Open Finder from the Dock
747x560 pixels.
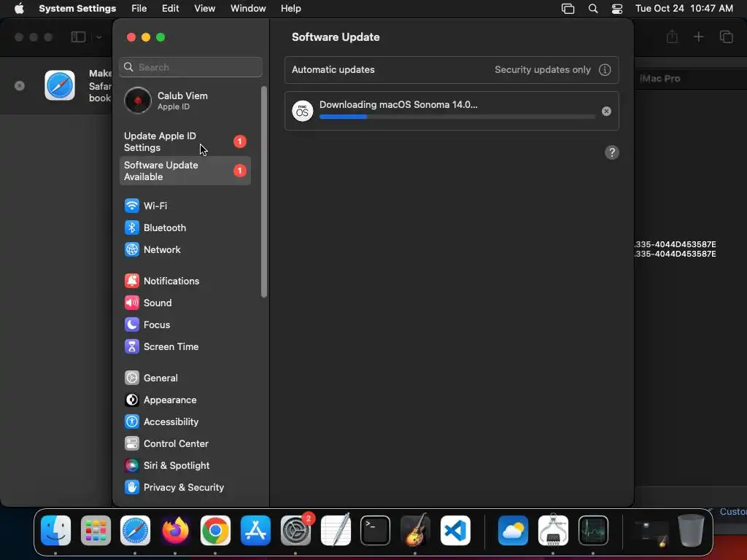(x=55, y=530)
